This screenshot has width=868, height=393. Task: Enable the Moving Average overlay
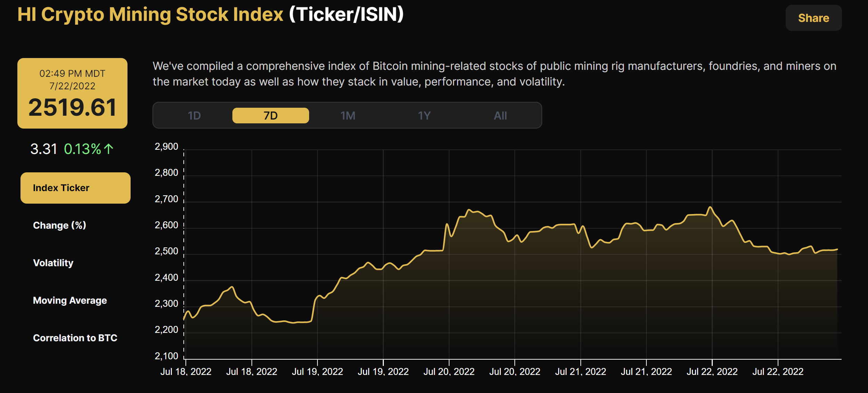coord(70,300)
